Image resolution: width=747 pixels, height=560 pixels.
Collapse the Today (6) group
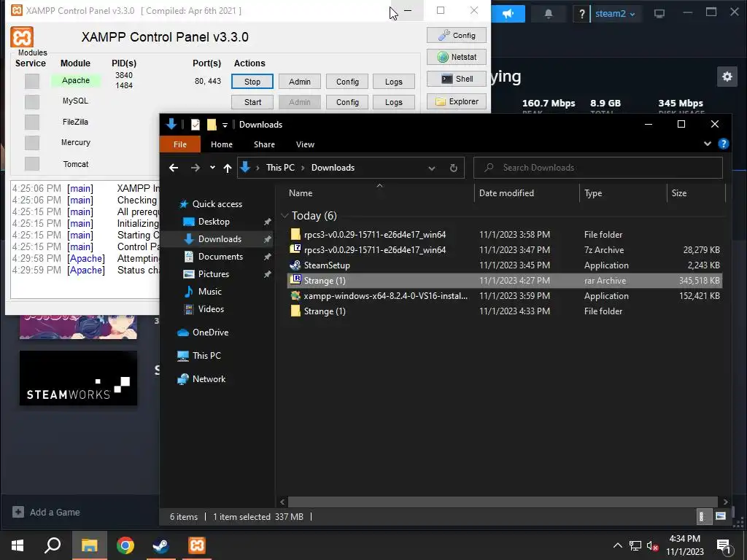[x=285, y=216]
